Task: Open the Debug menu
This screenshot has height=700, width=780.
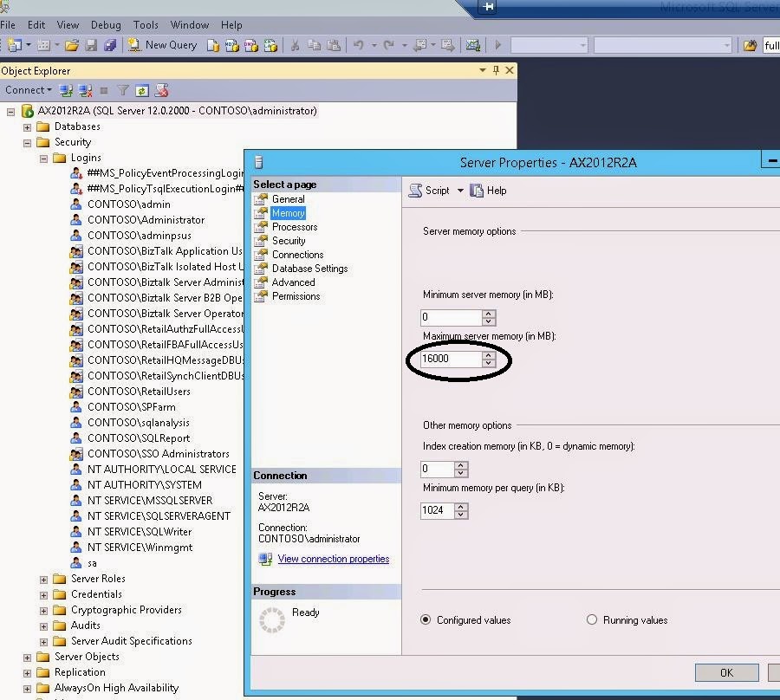Action: tap(106, 25)
